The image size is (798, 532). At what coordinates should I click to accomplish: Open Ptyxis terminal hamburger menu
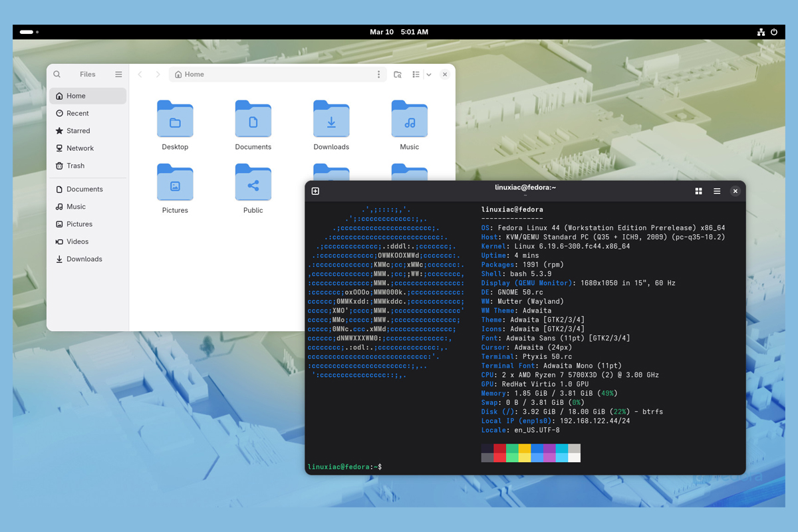coord(717,191)
